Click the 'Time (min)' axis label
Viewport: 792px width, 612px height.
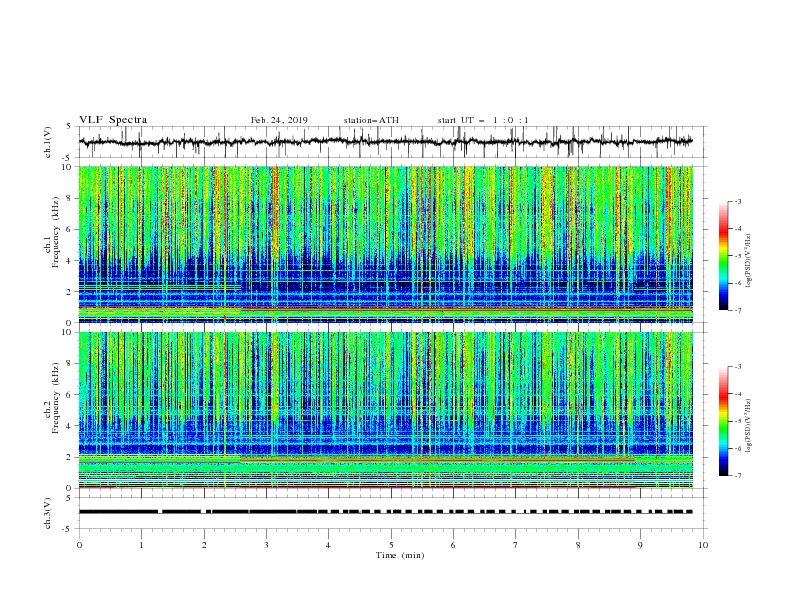click(400, 555)
